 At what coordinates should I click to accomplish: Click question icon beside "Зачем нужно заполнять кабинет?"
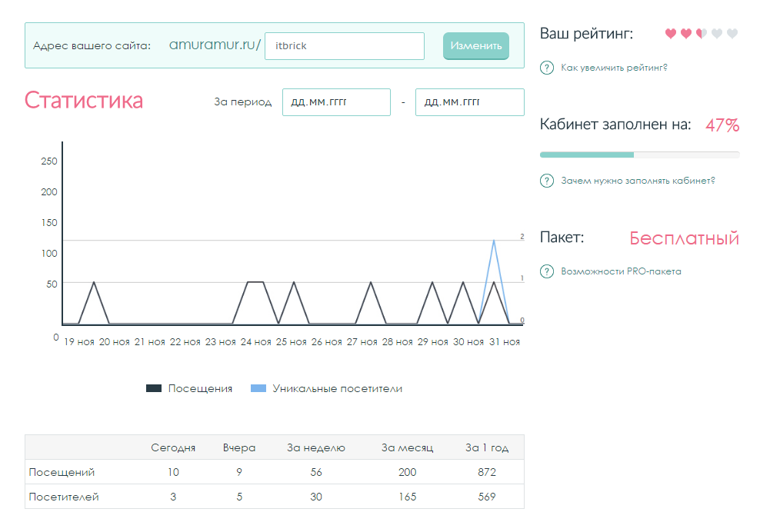click(x=547, y=181)
